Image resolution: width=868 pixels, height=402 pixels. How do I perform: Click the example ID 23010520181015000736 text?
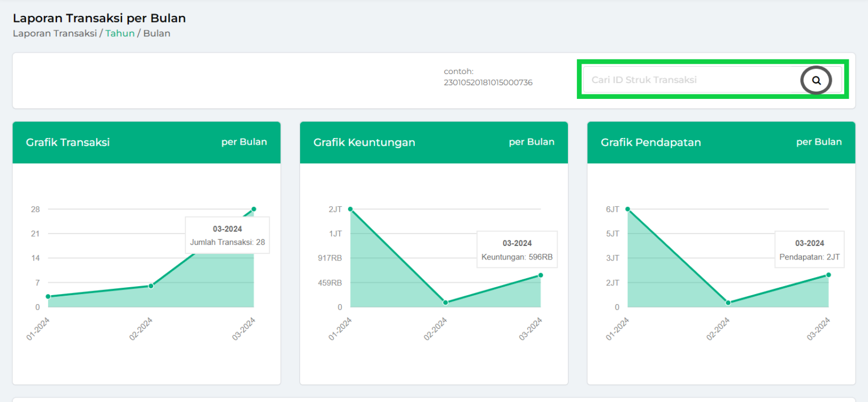coord(488,83)
